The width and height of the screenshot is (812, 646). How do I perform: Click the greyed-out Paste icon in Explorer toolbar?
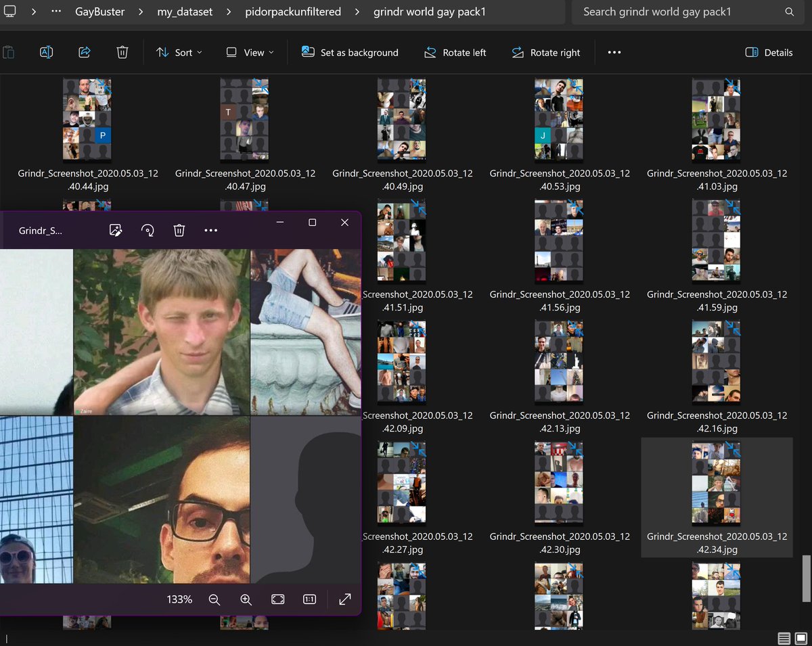(9, 52)
